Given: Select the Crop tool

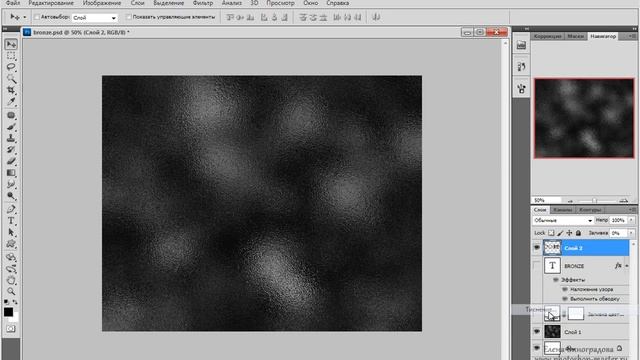Looking at the screenshot, I should click(x=11, y=90).
